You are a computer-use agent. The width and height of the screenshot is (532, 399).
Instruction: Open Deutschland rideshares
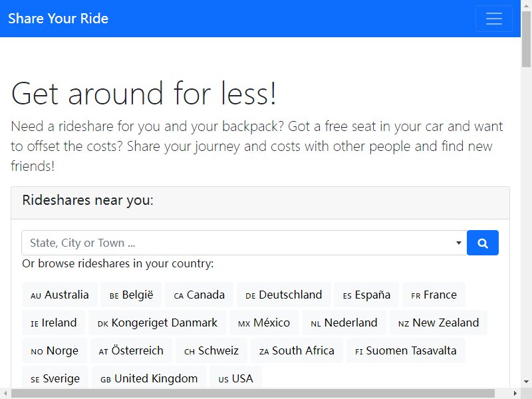tap(284, 295)
